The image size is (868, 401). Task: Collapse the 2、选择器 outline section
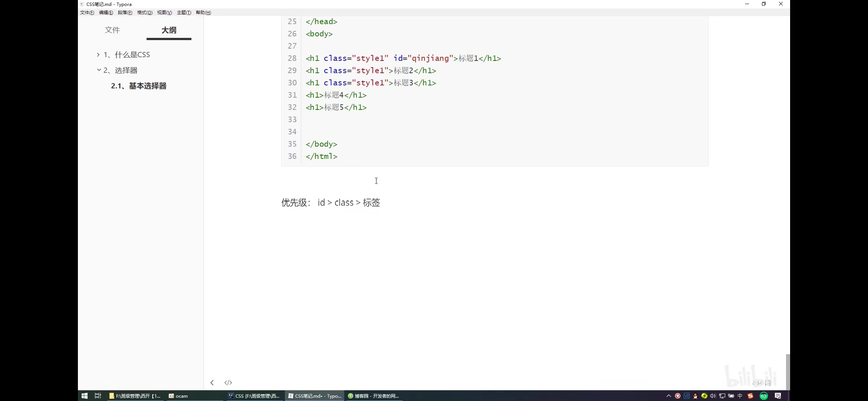pos(99,70)
